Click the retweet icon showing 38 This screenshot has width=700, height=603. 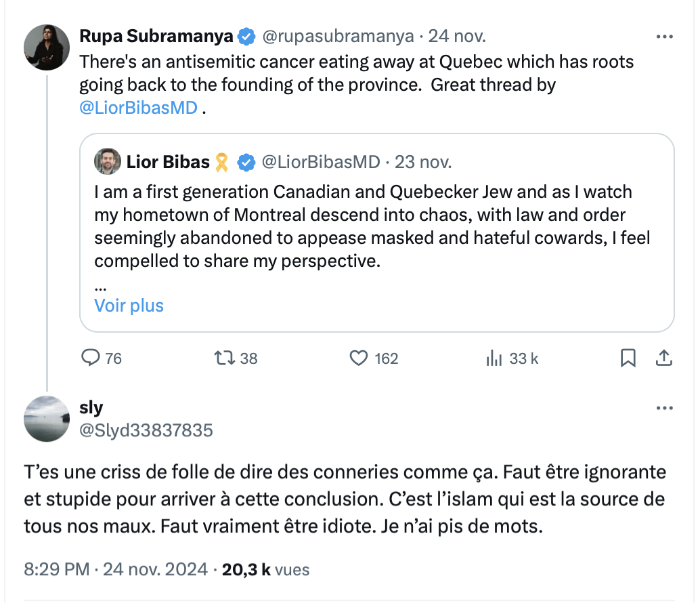[223, 358]
